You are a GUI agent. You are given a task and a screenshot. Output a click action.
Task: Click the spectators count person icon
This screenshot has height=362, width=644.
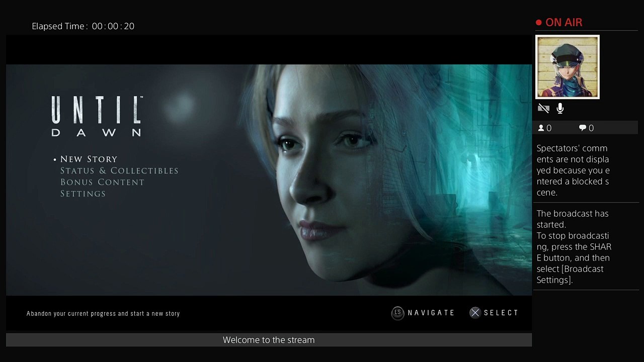541,128
